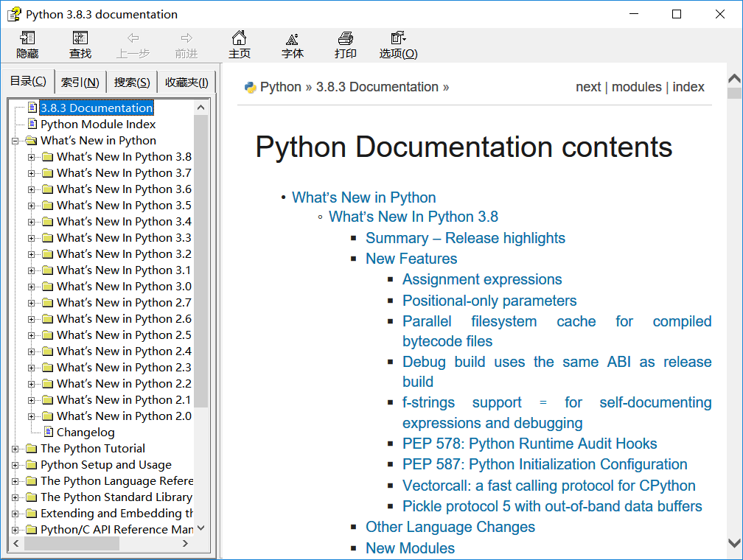Screen dimensions: 743x560
Task: Click '3.8.3 Documentation' breadcrumb link
Action: click(x=377, y=87)
